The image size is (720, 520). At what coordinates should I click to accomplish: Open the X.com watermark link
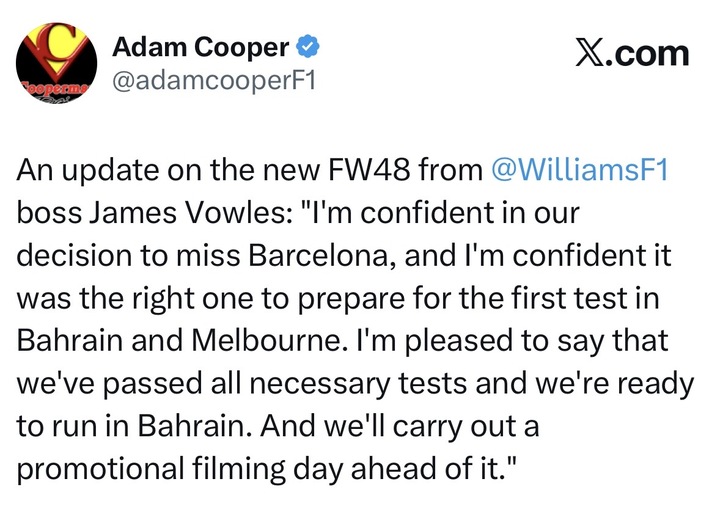click(x=634, y=53)
